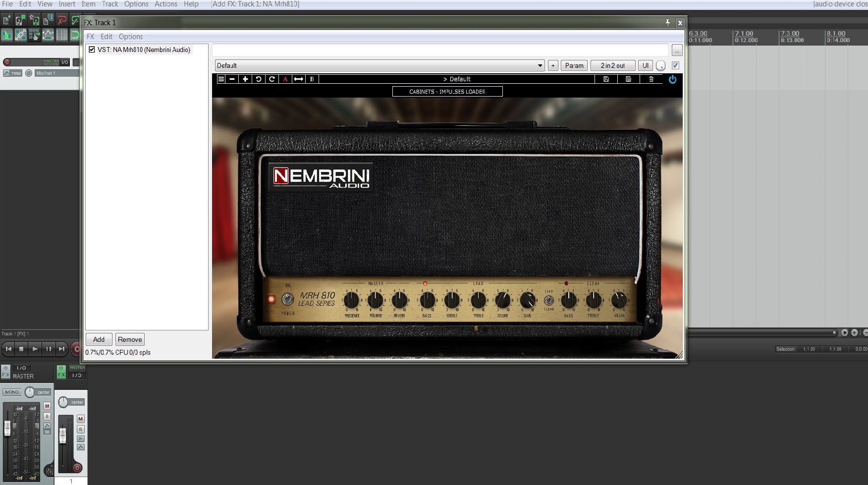Click the plus preset button
Screen dimensions: 868x485
(x=553, y=65)
